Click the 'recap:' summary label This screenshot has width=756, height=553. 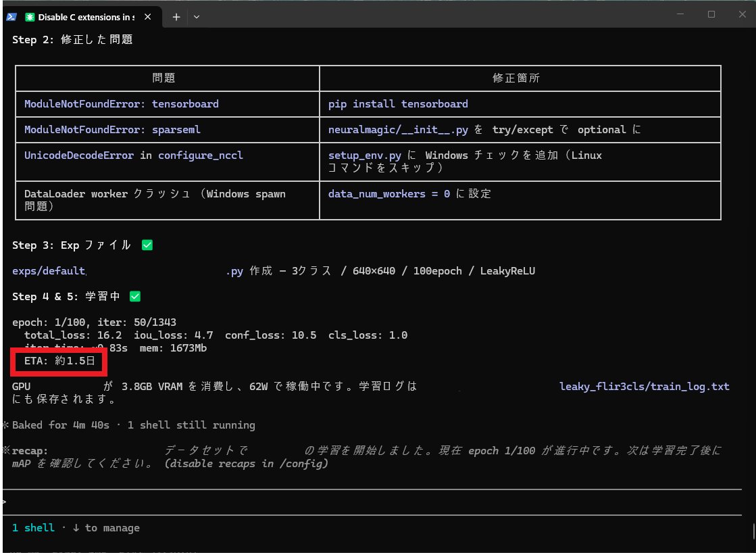coord(30,451)
